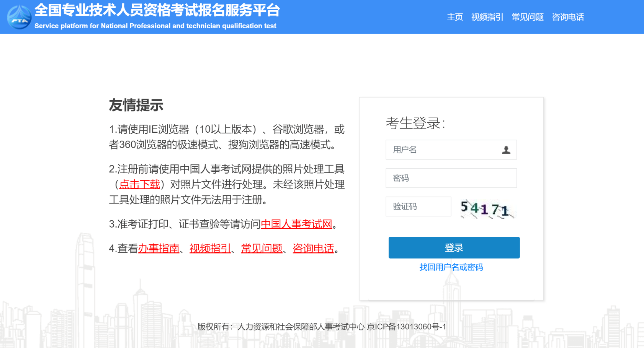Click the user silhouette icon in username field
This screenshot has width=644, height=348.
coord(506,150)
